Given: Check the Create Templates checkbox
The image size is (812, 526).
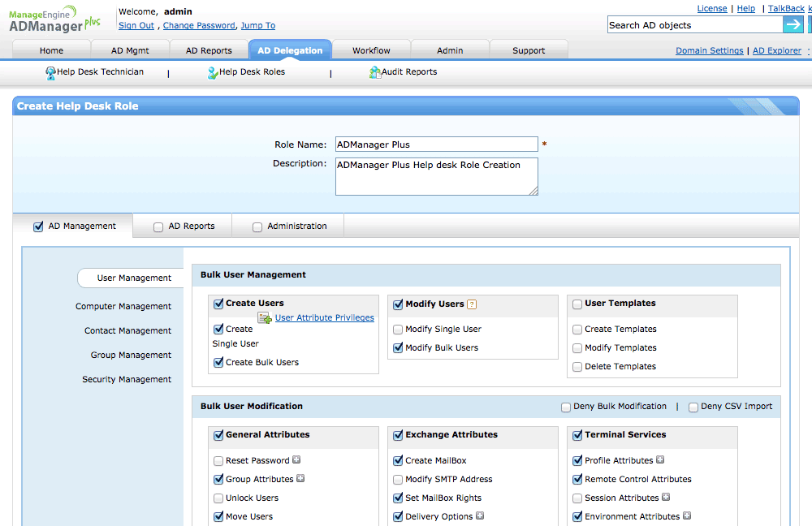Looking at the screenshot, I should coord(577,330).
